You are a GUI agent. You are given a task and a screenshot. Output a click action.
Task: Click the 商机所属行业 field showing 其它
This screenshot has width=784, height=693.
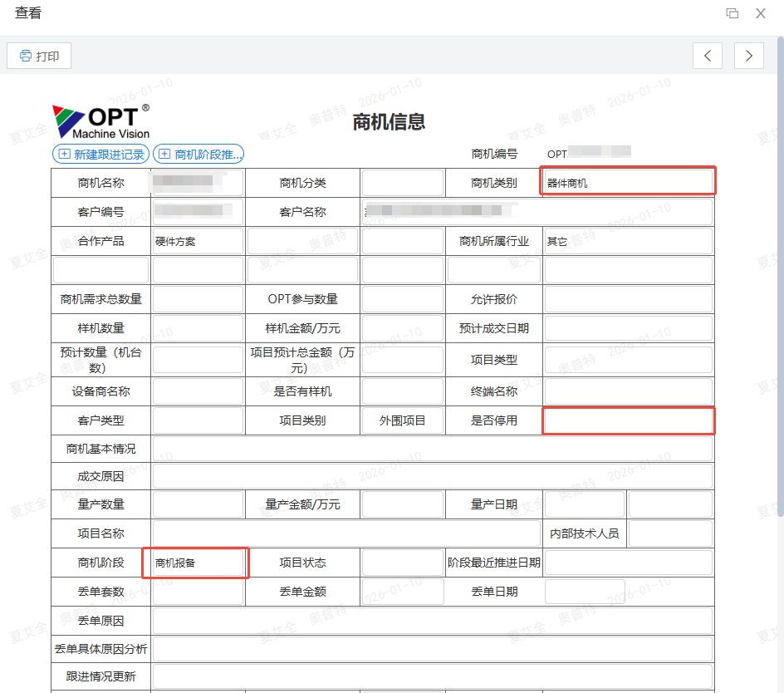coord(628,242)
